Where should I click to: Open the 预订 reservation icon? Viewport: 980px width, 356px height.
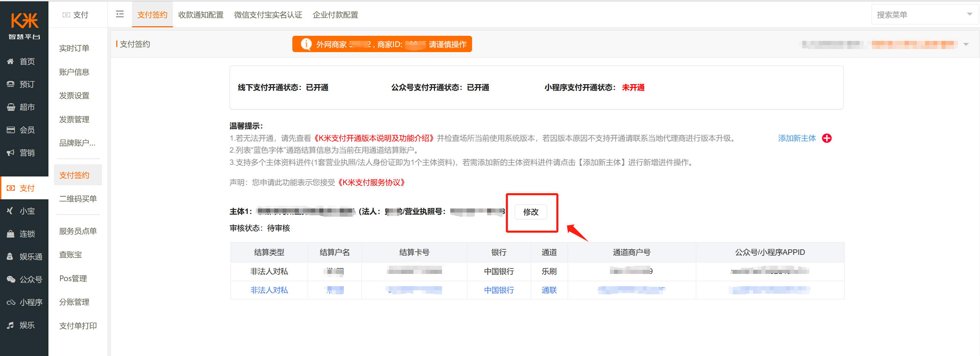coord(10,84)
